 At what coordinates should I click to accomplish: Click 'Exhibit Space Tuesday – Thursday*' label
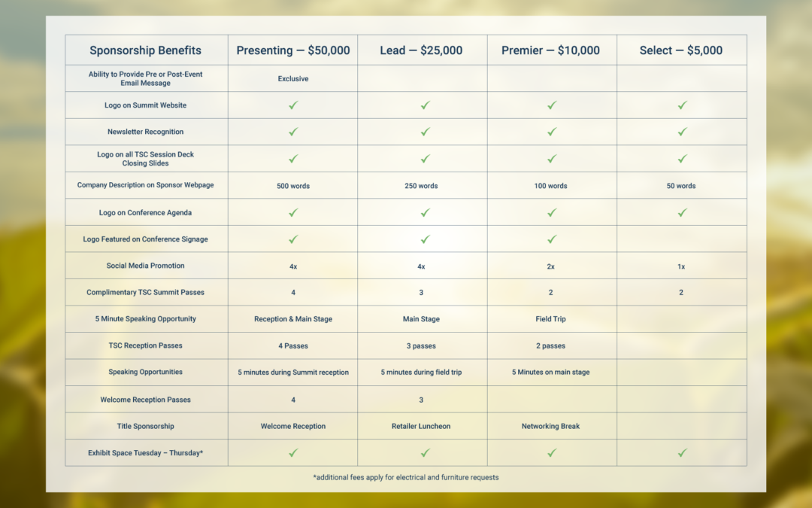146,453
